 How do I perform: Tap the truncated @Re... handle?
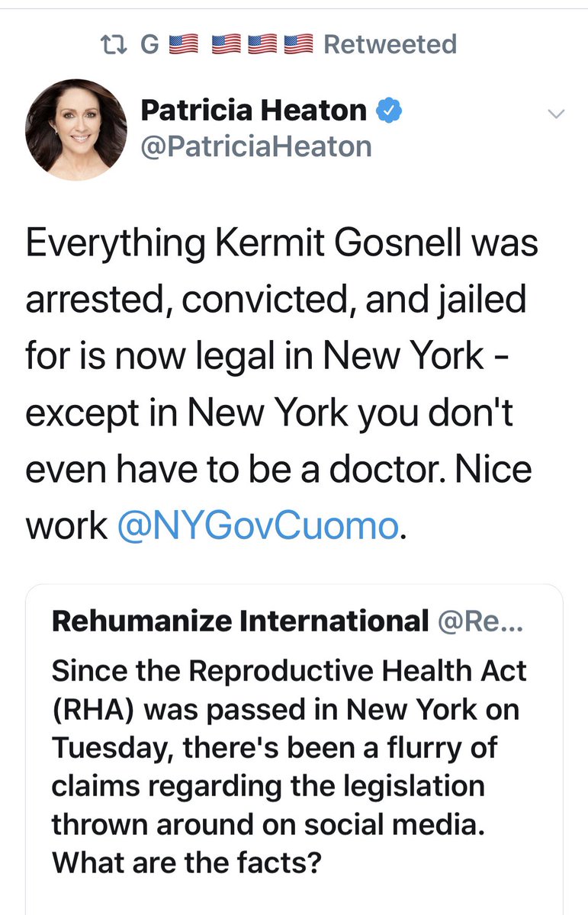(480, 621)
